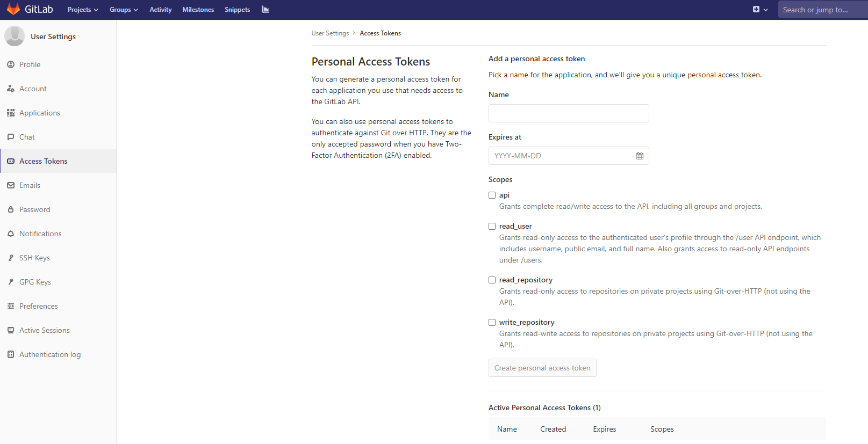
Task: Click the Active Sessions monitor icon
Action: [11, 330]
